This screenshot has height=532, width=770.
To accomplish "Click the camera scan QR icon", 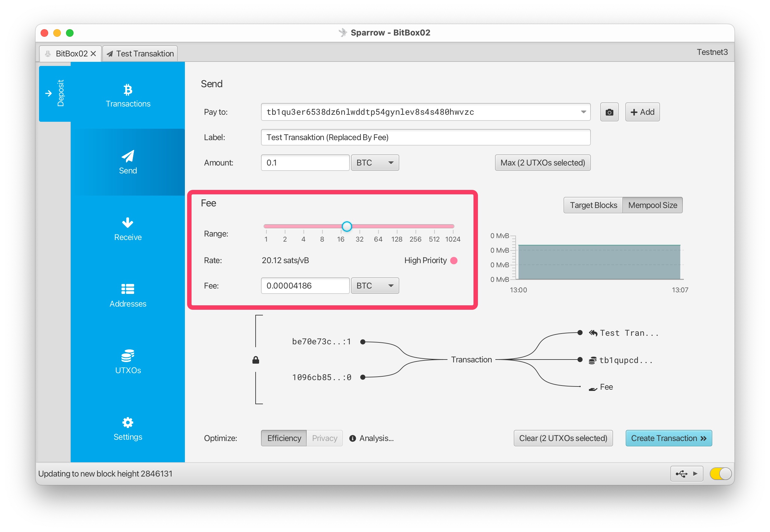I will point(609,112).
